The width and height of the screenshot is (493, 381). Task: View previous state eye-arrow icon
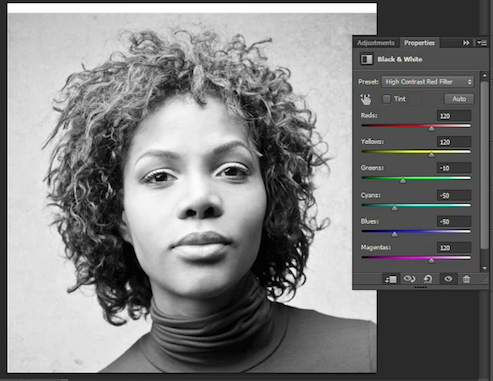click(x=409, y=279)
